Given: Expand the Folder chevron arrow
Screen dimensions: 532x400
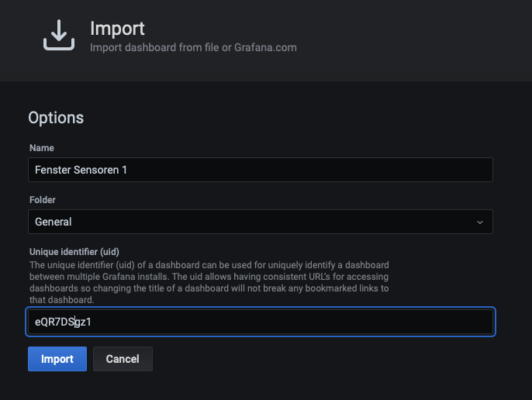Looking at the screenshot, I should coord(480,222).
